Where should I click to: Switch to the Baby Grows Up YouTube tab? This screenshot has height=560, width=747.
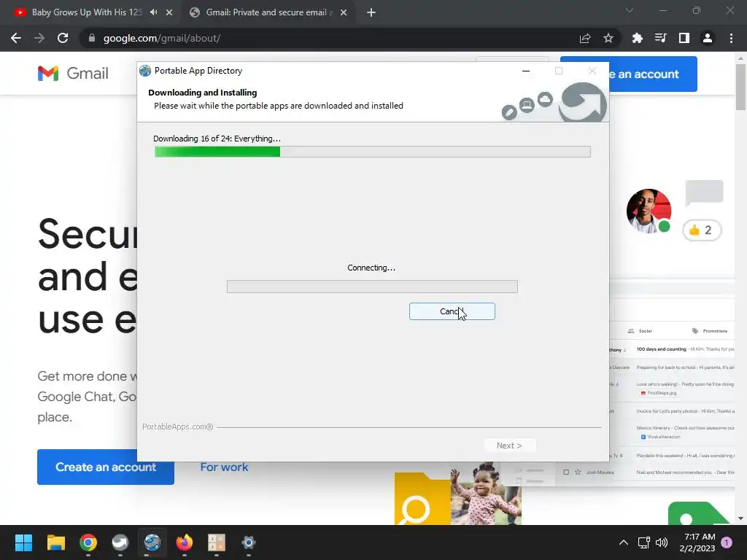(86, 12)
